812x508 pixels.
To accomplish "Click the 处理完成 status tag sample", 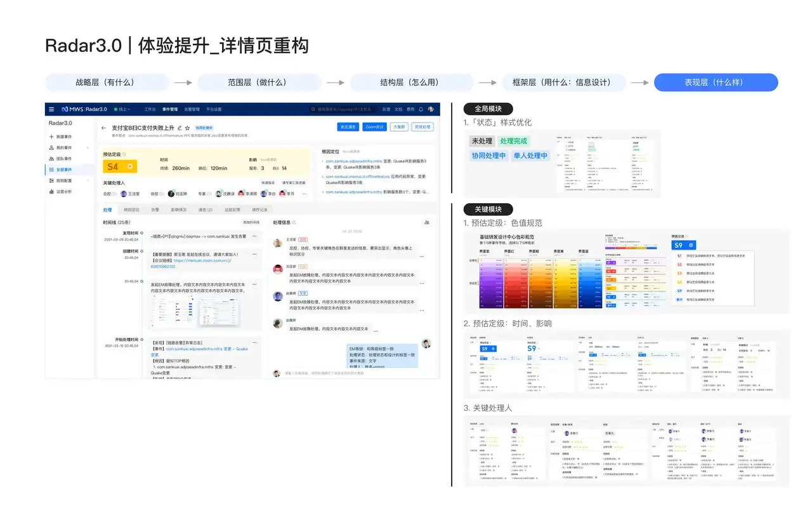I will click(x=514, y=141).
